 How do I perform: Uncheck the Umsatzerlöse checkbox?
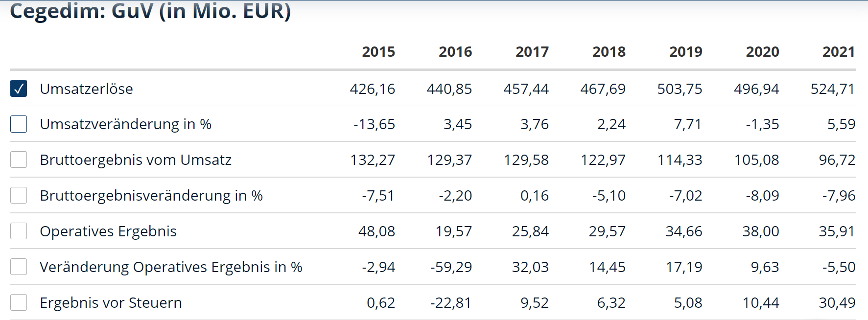[19, 89]
